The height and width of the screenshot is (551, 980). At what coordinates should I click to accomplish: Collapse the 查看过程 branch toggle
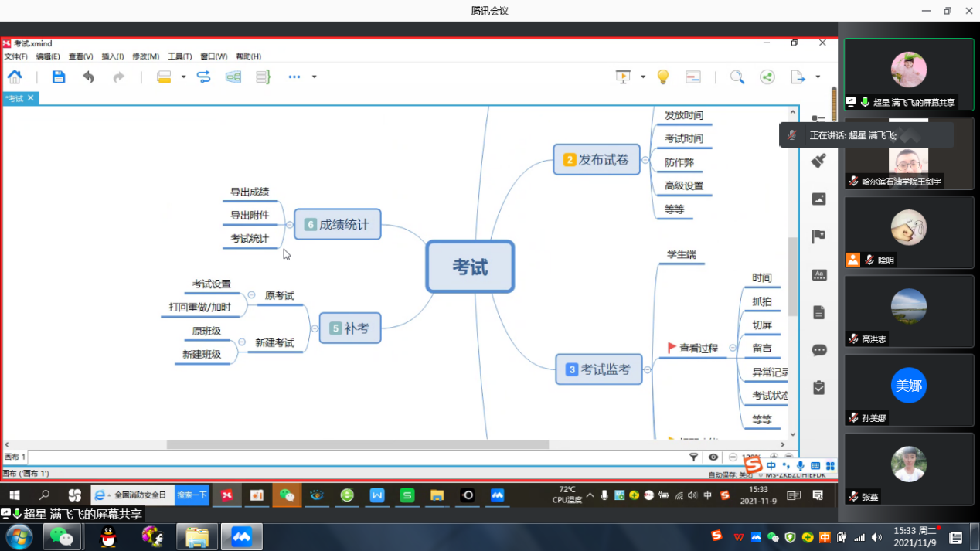click(733, 349)
